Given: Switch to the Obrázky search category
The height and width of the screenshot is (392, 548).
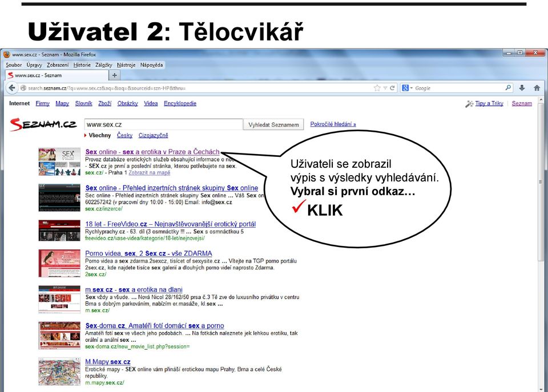Looking at the screenshot, I should [x=127, y=103].
